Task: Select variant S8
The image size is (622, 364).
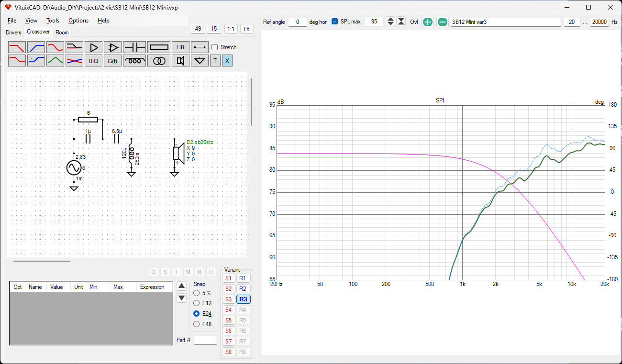Action: pyautogui.click(x=228, y=352)
